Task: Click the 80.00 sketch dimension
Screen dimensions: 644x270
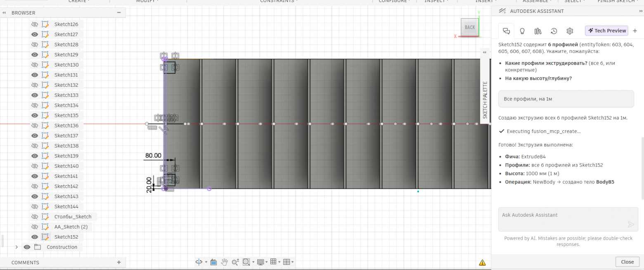Action: pyautogui.click(x=153, y=156)
